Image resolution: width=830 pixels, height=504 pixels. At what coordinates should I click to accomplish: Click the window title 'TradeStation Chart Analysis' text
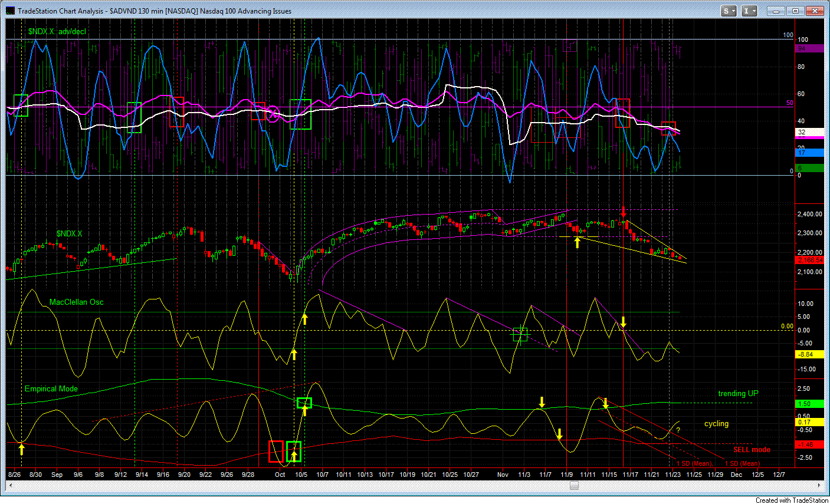click(x=61, y=11)
